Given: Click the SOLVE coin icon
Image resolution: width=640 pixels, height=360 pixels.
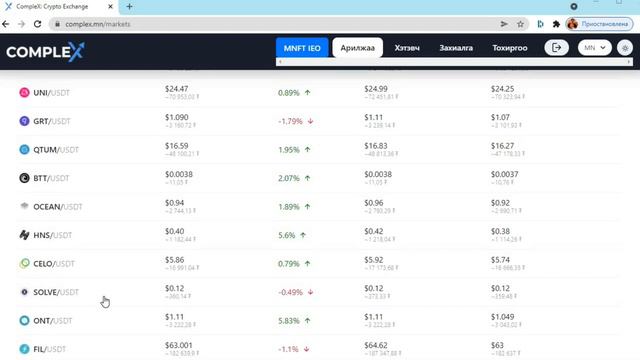Looking at the screenshot, I should tap(24, 292).
